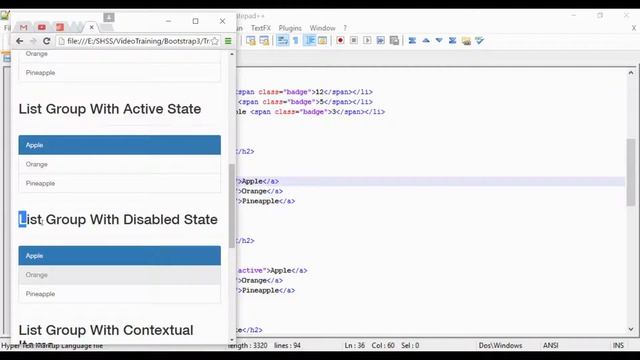Click code line with badge value 5
This screenshot has height=360, width=640.
305,102
